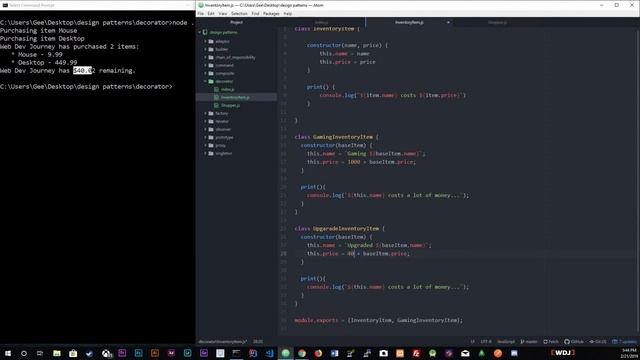Viewport: 640px width, 360px height.
Task: Switch to the InventoryItem.js editor tab
Action: [x=409, y=22]
